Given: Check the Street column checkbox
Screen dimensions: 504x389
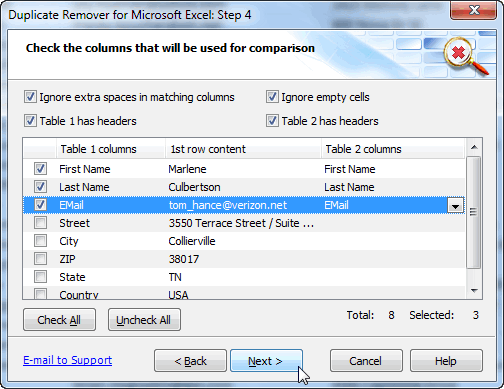Looking at the screenshot, I should tap(40, 223).
